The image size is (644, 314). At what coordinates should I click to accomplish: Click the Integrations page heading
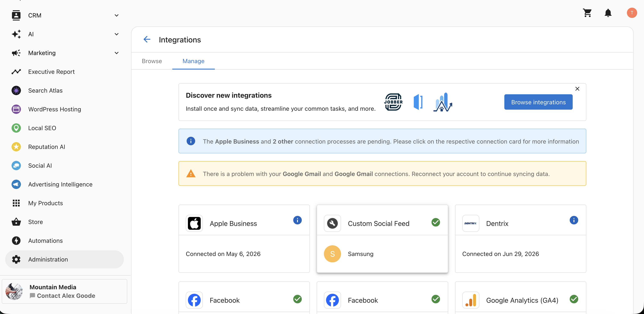180,39
